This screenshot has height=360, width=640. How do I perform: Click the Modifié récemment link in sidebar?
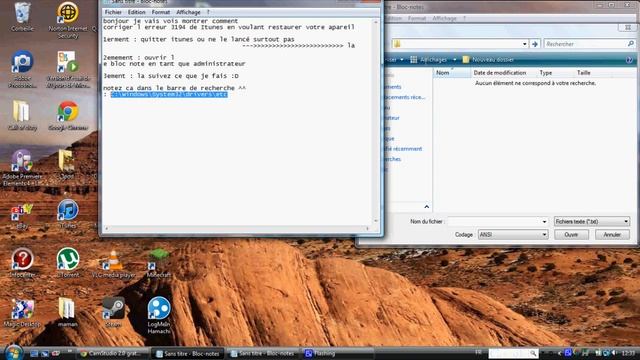click(403, 149)
